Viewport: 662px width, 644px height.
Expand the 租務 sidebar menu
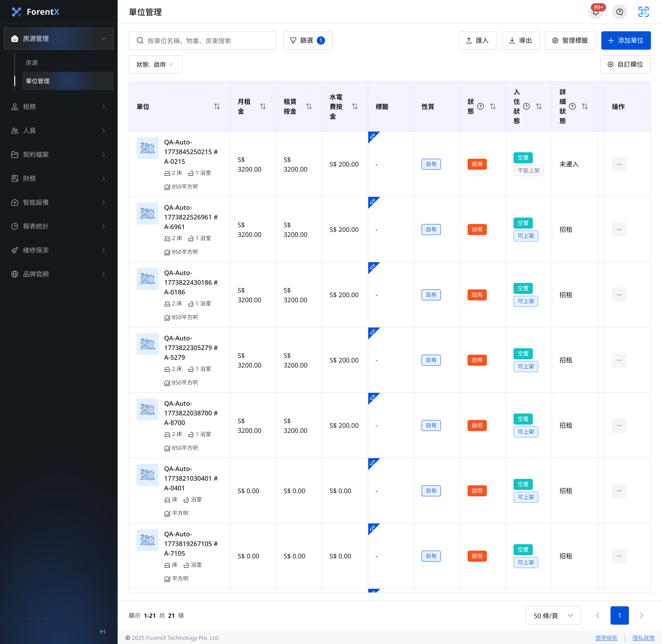click(x=58, y=107)
